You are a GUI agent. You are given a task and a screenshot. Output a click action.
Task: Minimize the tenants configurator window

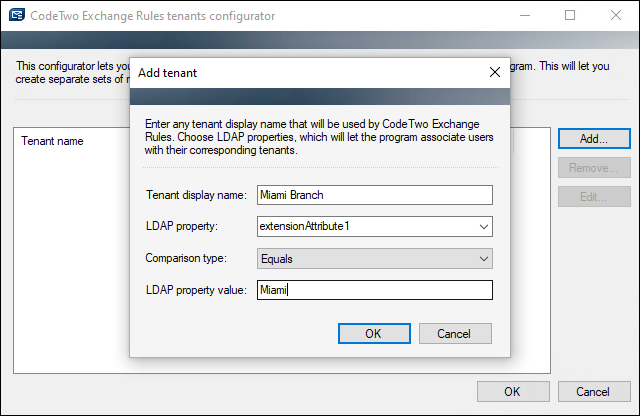pos(525,16)
